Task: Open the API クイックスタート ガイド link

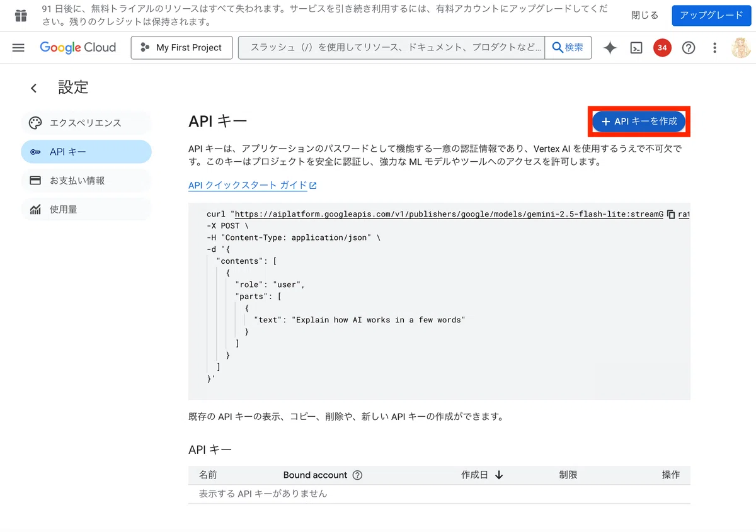Action: coord(253,185)
